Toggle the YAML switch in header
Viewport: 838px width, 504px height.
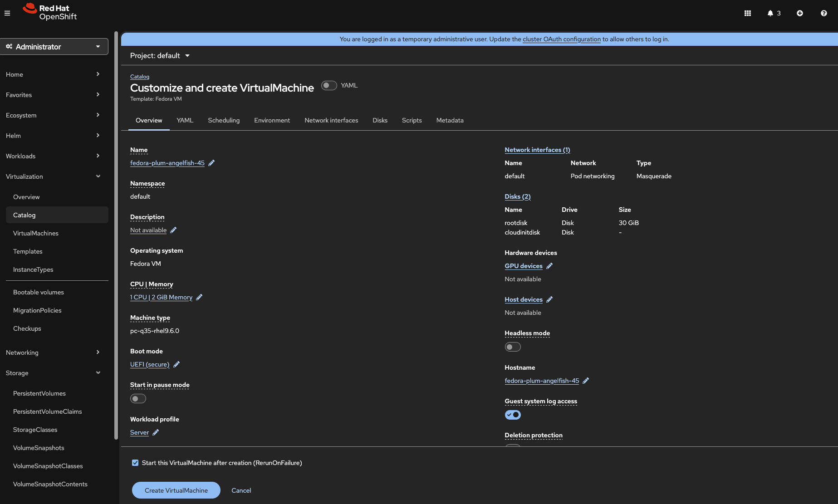tap(329, 85)
